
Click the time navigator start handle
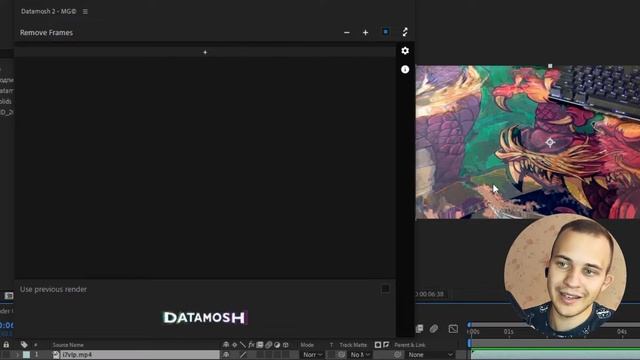[469, 325]
